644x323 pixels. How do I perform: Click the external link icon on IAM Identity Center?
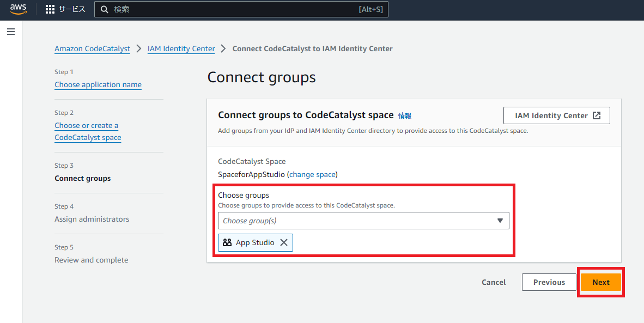(597, 115)
